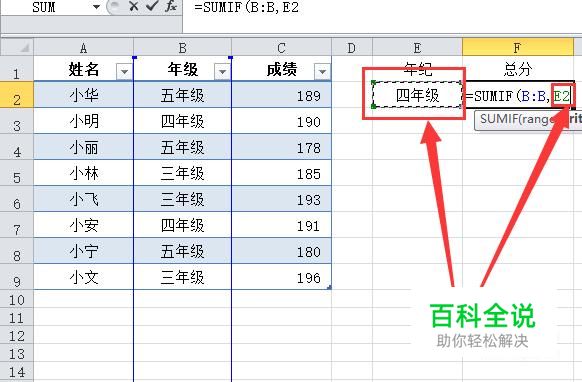582x382 pixels.
Task: Click score cell 193
Action: coord(281,199)
